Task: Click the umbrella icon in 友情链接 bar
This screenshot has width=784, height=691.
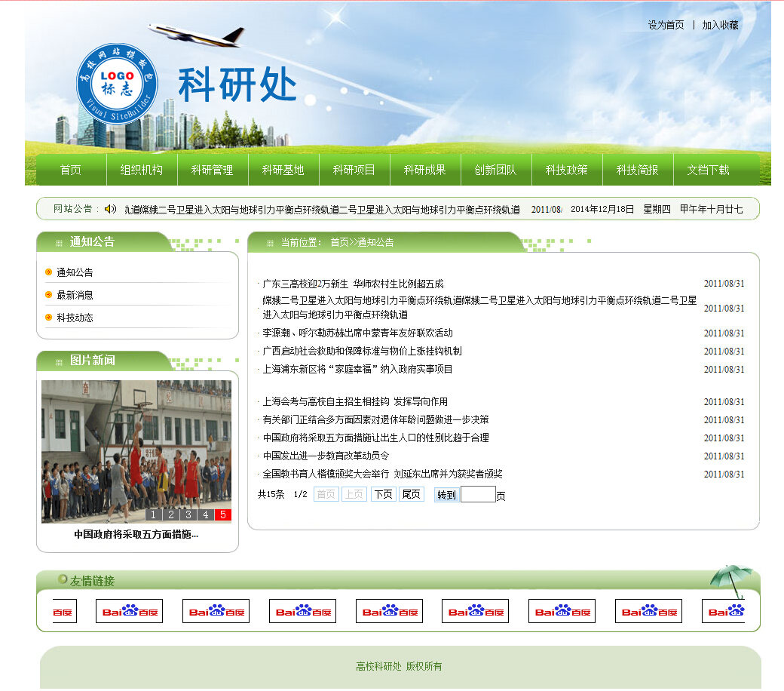Action: 730,581
